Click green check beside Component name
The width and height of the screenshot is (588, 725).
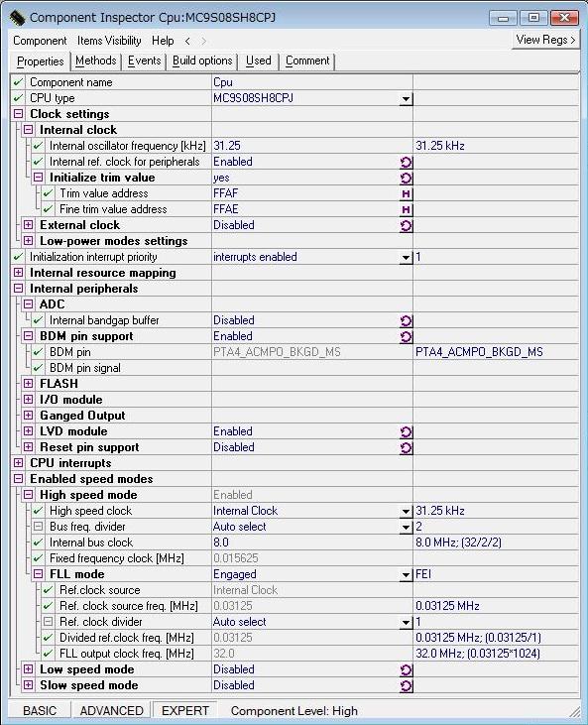pos(18,82)
